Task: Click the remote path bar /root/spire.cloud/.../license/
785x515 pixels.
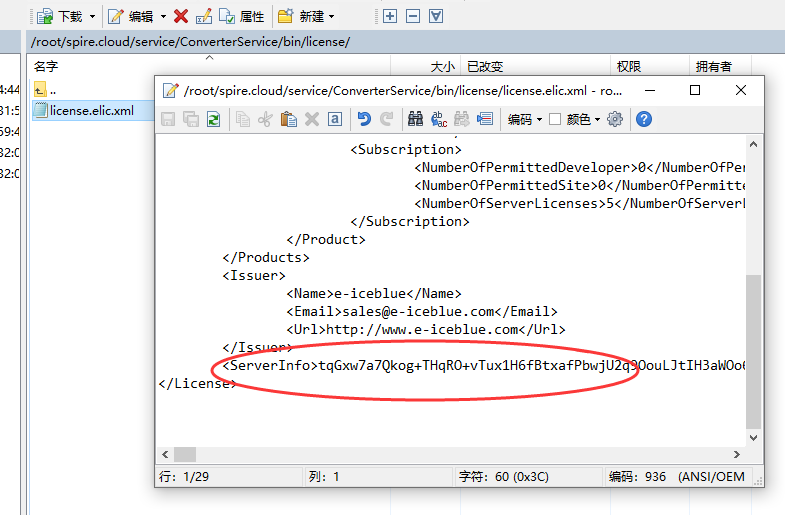Action: click(406, 42)
